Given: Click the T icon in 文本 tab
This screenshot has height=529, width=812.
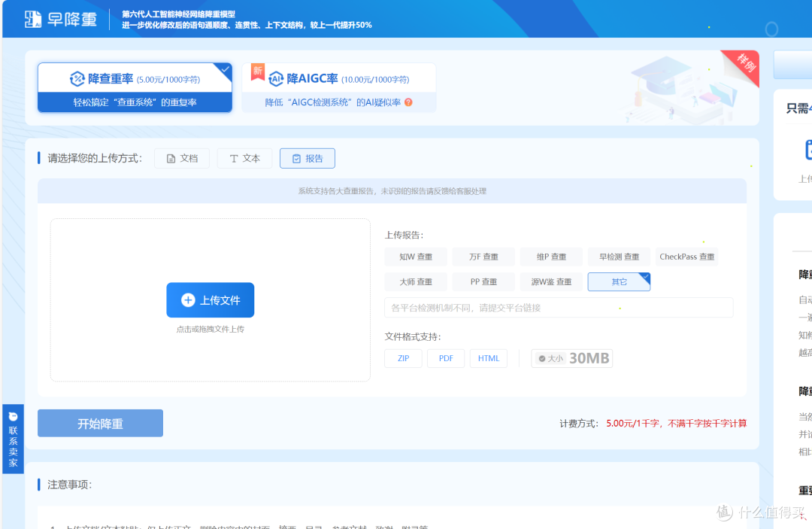Looking at the screenshot, I should (234, 159).
